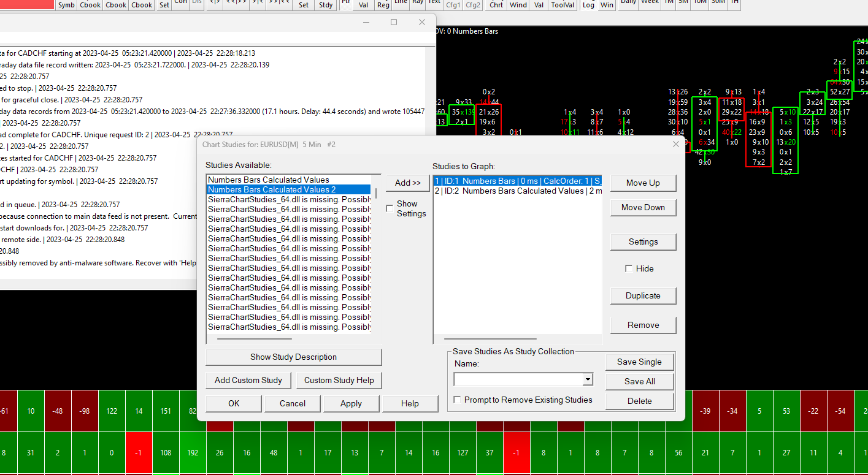Image resolution: width=868 pixels, height=475 pixels.
Task: Enable the Show Settings checkbox
Action: coord(390,208)
